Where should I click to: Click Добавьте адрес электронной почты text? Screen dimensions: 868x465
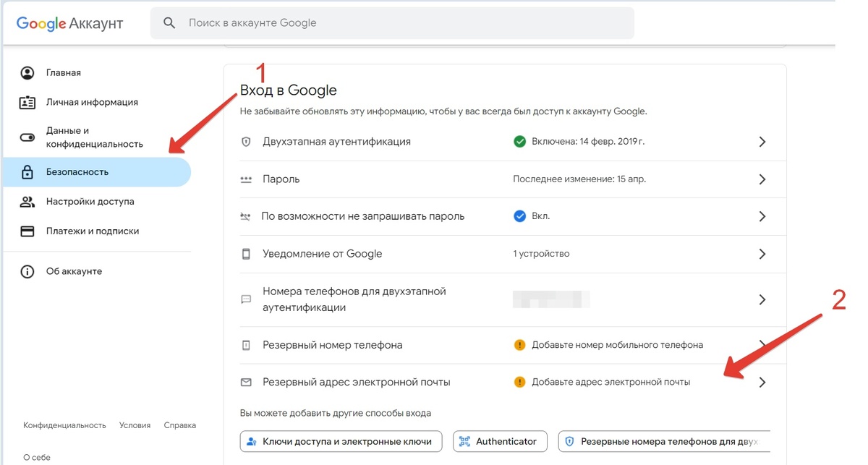tap(610, 382)
